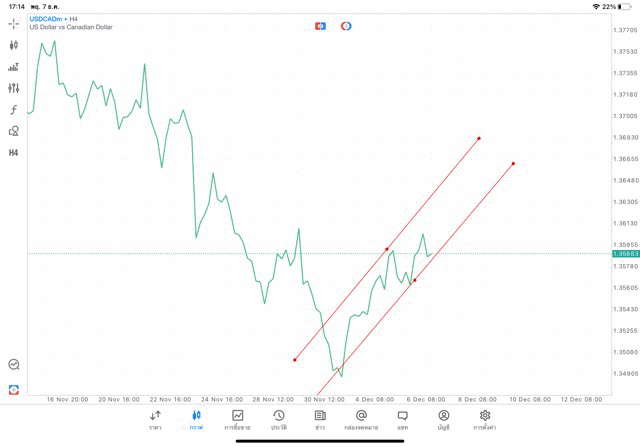The width and height of the screenshot is (640, 447).
Task: Open the แชท (Chat) tab
Action: point(402,420)
